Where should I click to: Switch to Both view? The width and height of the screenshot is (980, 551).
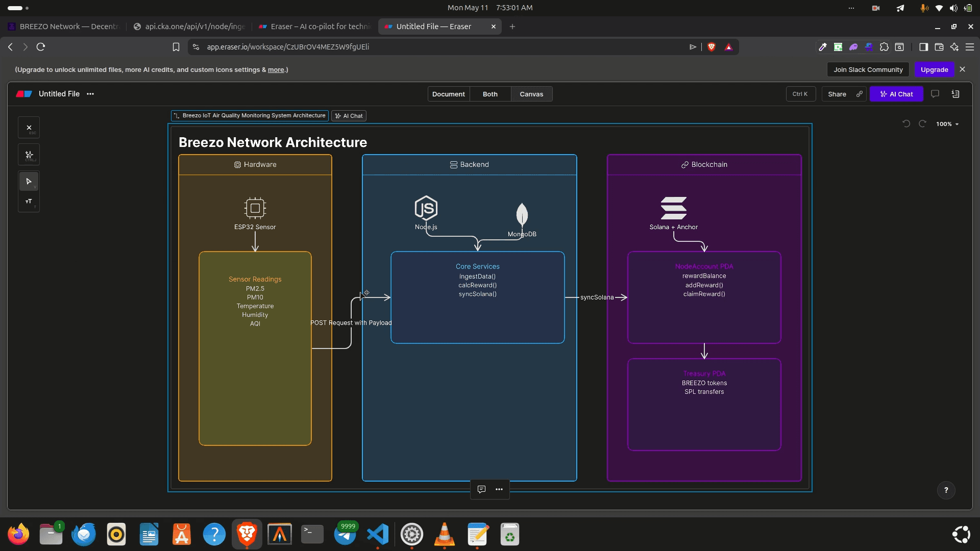click(490, 94)
